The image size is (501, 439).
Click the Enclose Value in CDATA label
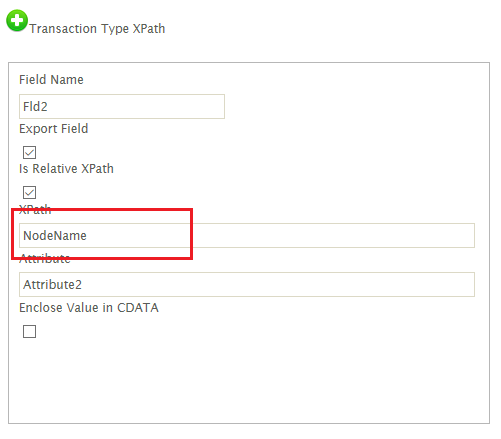89,308
